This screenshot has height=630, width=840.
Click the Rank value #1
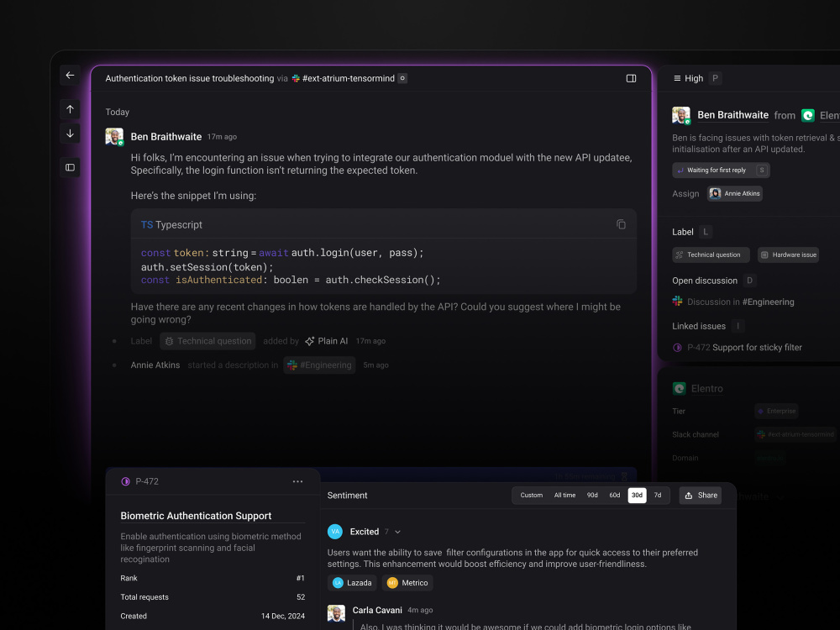(301, 579)
